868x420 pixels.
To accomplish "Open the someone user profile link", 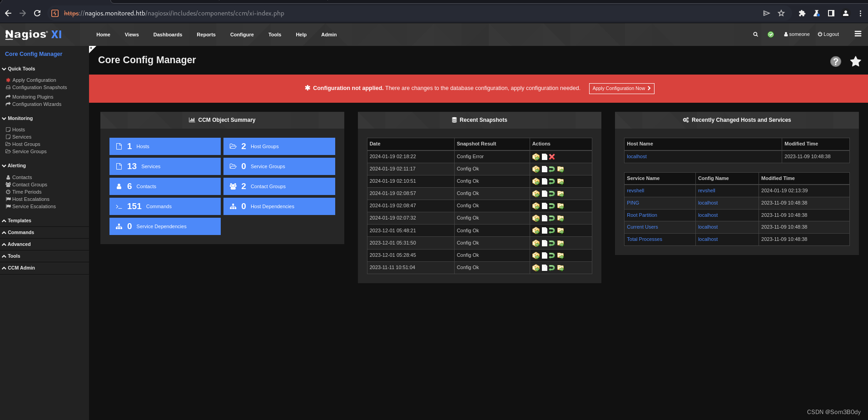I will (x=797, y=35).
